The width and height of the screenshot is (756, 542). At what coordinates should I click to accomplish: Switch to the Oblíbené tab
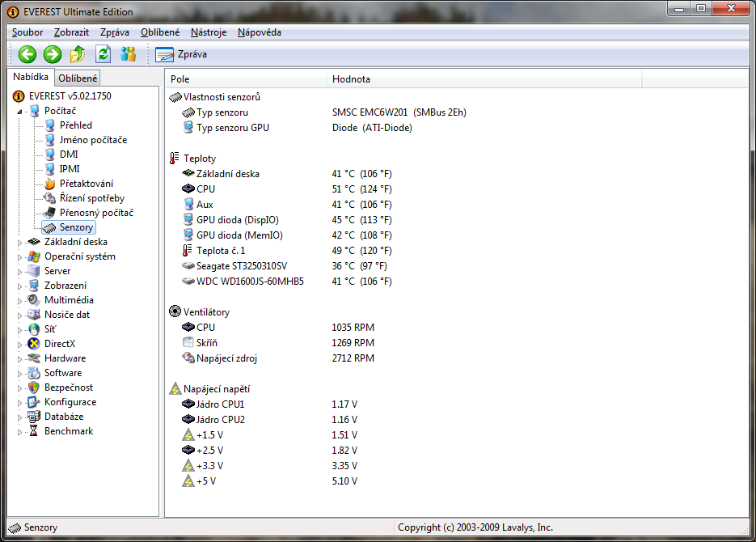pos(78,78)
